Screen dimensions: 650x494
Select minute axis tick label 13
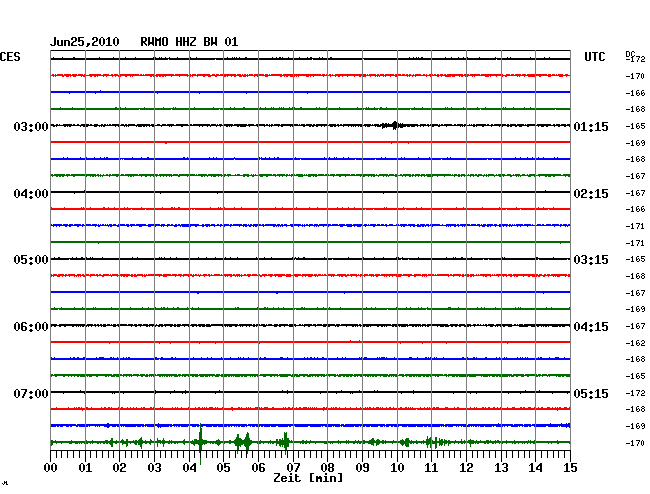coord(501,468)
